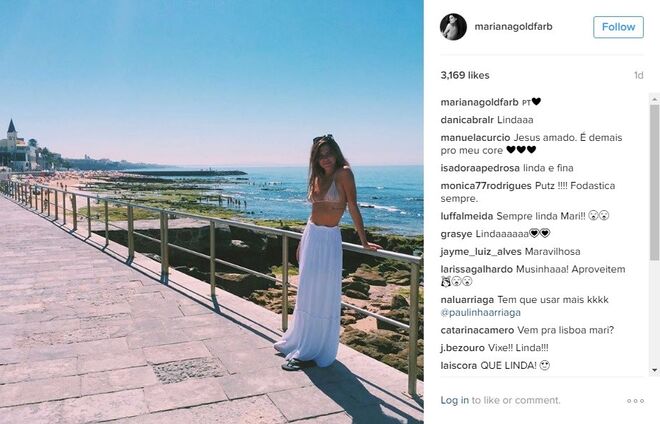660x424 pixels.
Task: Click scrollbar down arrow in comments
Action: click(655, 370)
